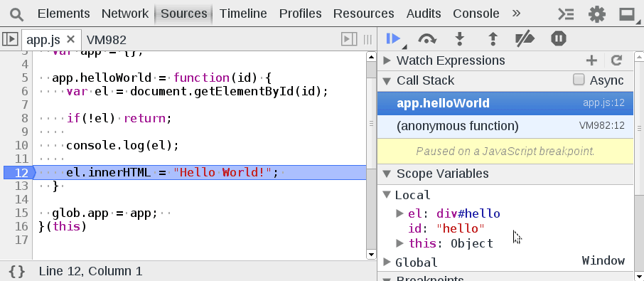Screen dimensions: 644x281
Task: Deactivate all breakpoints icon
Action: tap(525, 39)
